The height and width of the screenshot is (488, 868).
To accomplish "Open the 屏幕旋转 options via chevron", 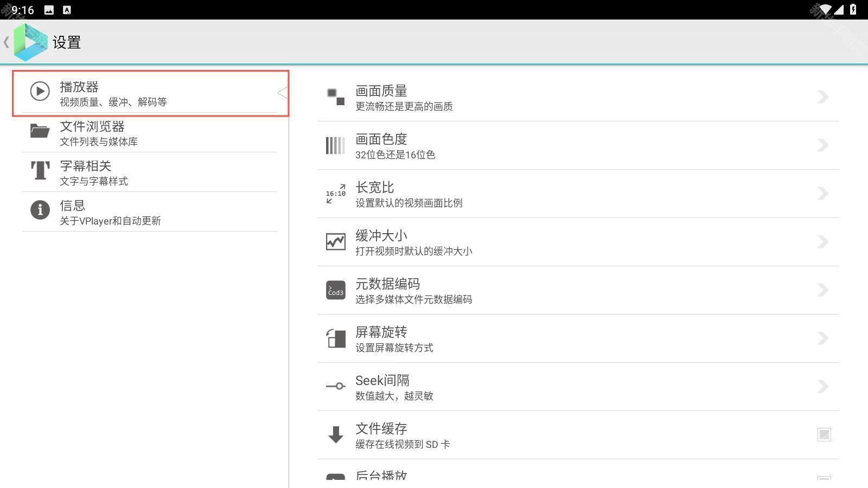I will (x=822, y=338).
